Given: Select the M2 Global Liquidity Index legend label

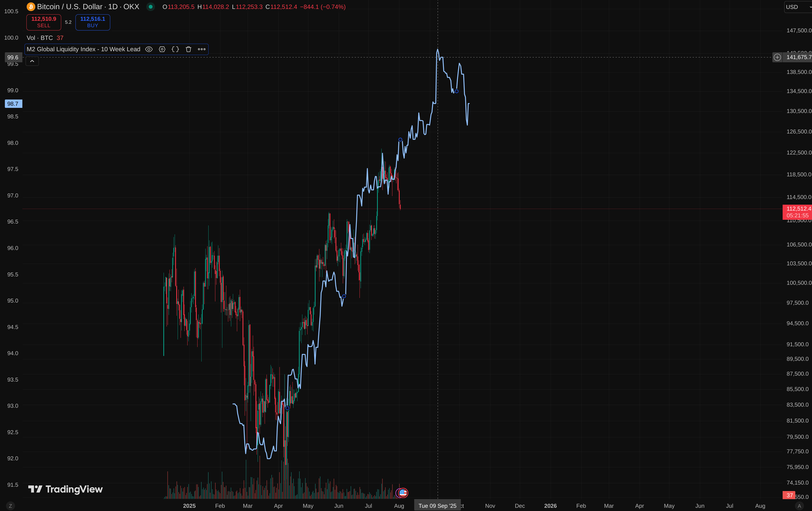Looking at the screenshot, I should (x=83, y=49).
